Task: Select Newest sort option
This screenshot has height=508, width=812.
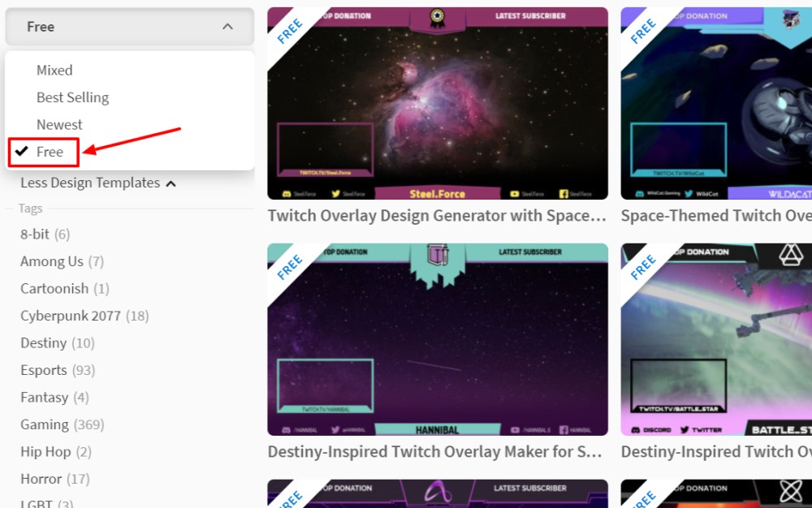Action: (x=59, y=125)
